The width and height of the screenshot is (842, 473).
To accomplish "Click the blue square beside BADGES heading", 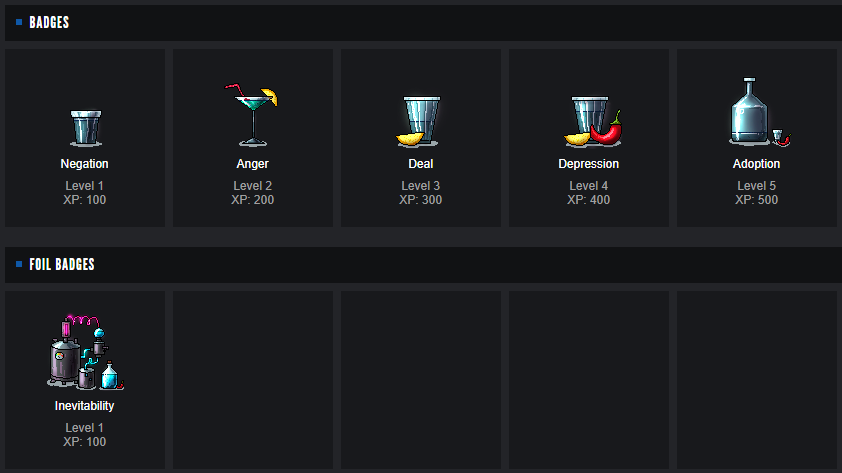I will [19, 22].
